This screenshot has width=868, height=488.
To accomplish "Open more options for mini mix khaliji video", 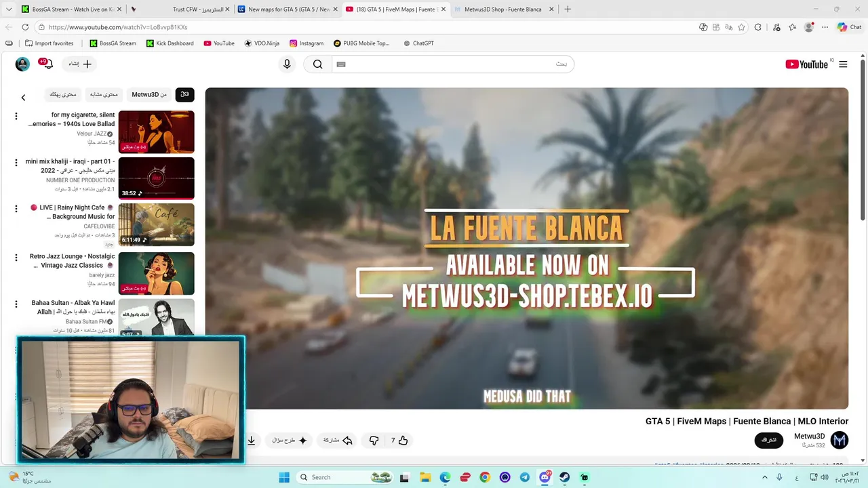I will (x=16, y=163).
